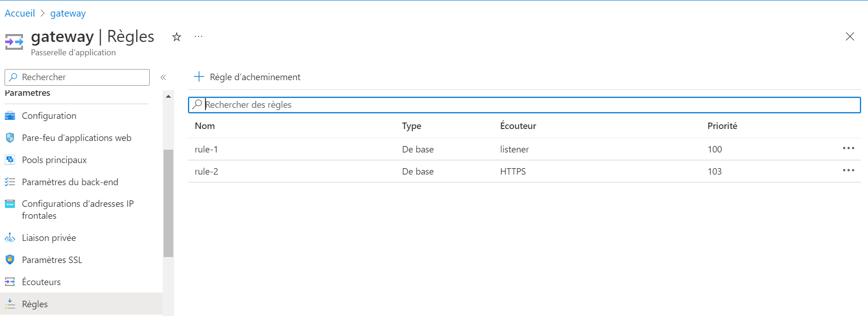Screen dimensions: 868x316
Task: Click the Configurations d'adresses IP frontales icon
Action: [x=10, y=204]
